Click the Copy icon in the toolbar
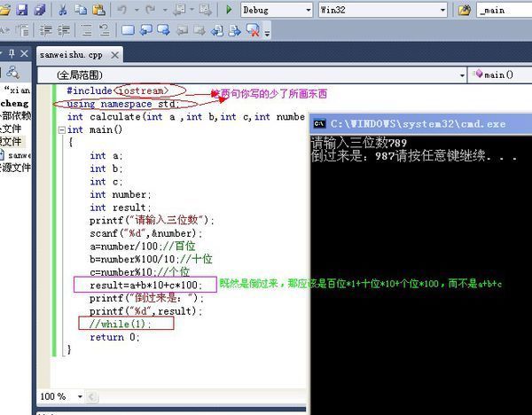 click(81, 10)
